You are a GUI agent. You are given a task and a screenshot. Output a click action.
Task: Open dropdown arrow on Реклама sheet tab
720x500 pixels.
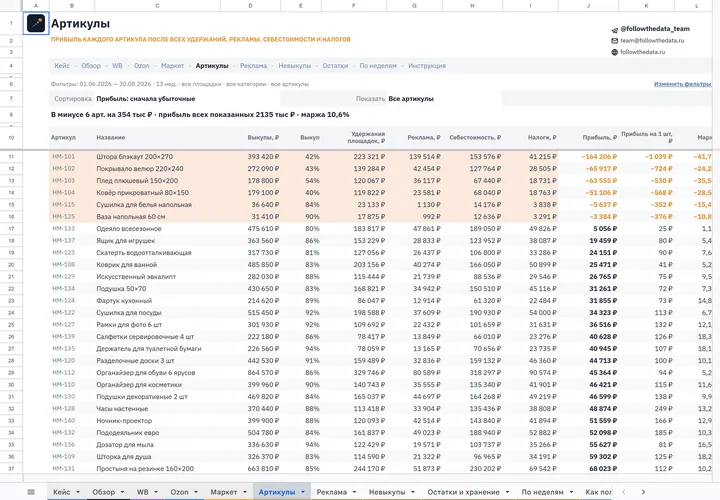tap(354, 492)
